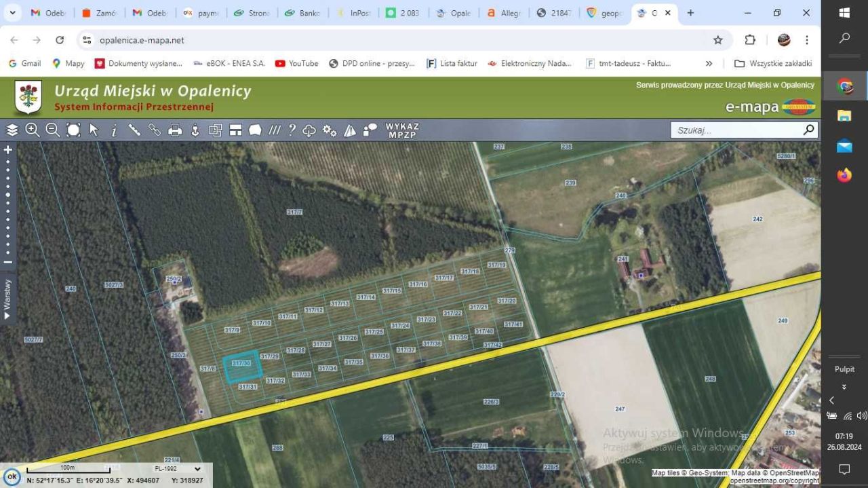Viewport: 868px width, 488px height.
Task: Click the Szukaj search field
Action: pyautogui.click(x=736, y=130)
